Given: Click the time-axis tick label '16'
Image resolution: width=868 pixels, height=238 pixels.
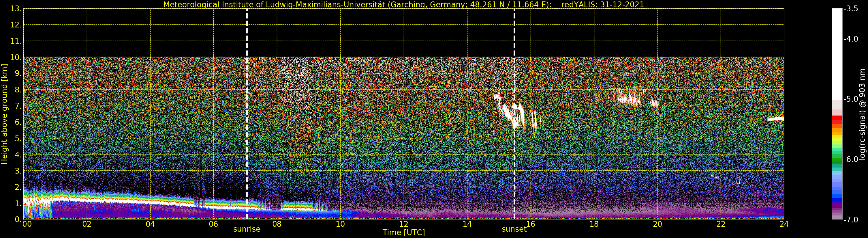Looking at the screenshot, I should [531, 224].
